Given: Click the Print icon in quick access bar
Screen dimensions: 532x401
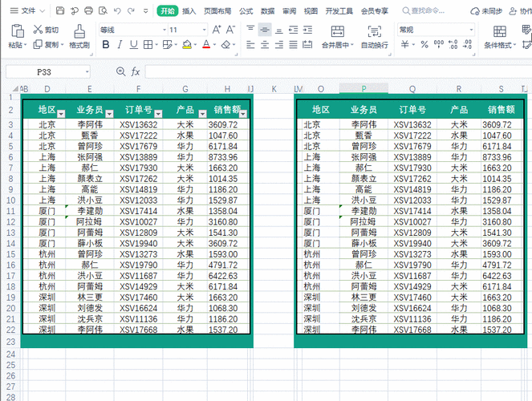Looking at the screenshot, I should point(88,11).
